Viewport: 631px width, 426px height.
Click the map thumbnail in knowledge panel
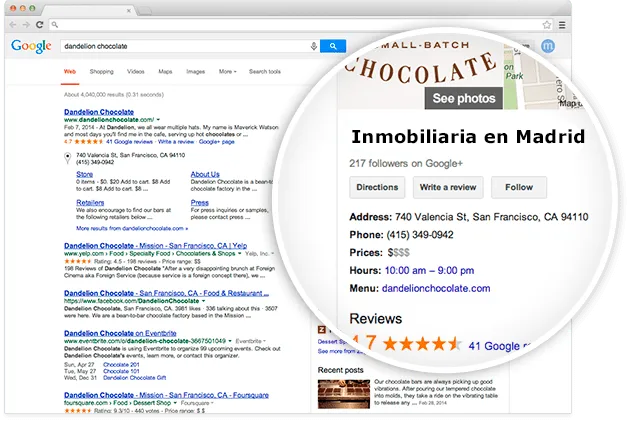[x=543, y=76]
